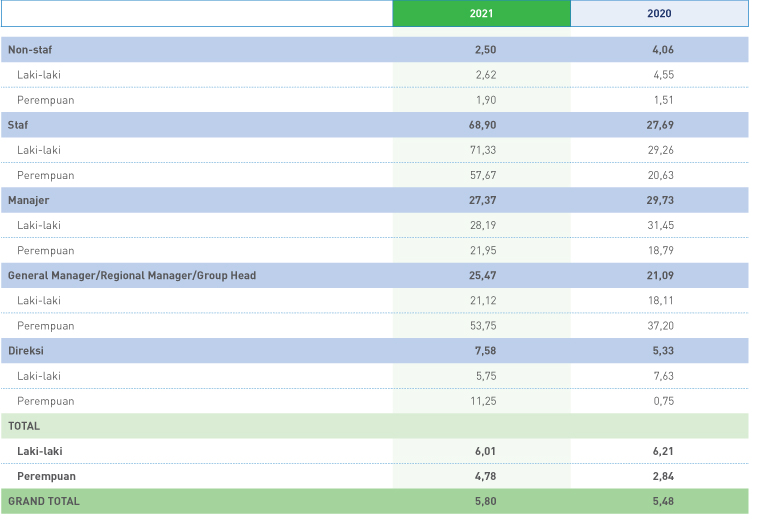Select the 2020 column header

point(659,14)
